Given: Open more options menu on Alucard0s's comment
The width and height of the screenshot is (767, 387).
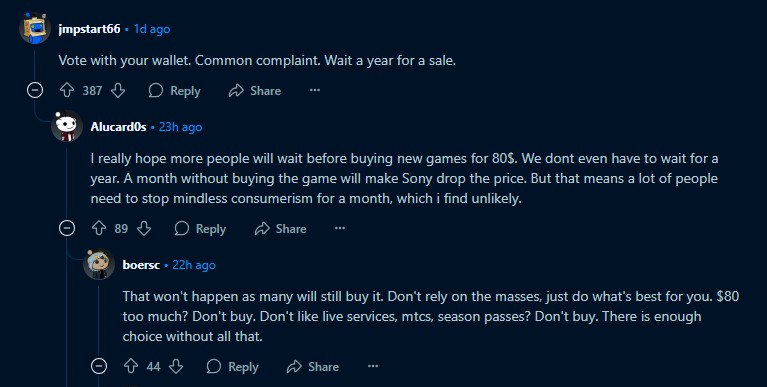Looking at the screenshot, I should point(340,228).
